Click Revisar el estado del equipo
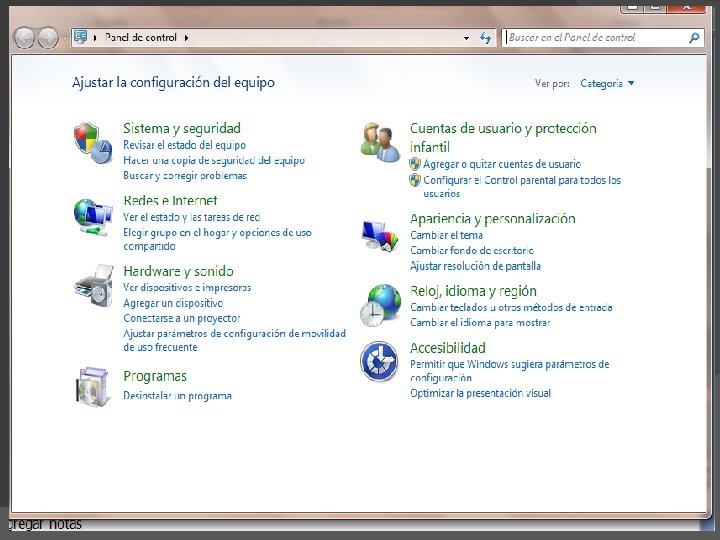Image resolution: width=720 pixels, height=540 pixels. point(185,145)
